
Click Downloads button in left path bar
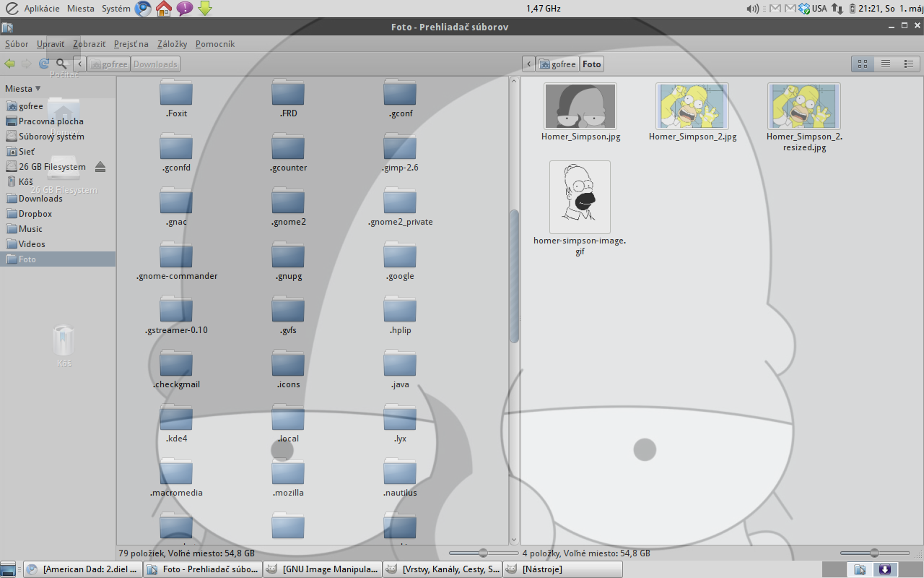point(155,64)
